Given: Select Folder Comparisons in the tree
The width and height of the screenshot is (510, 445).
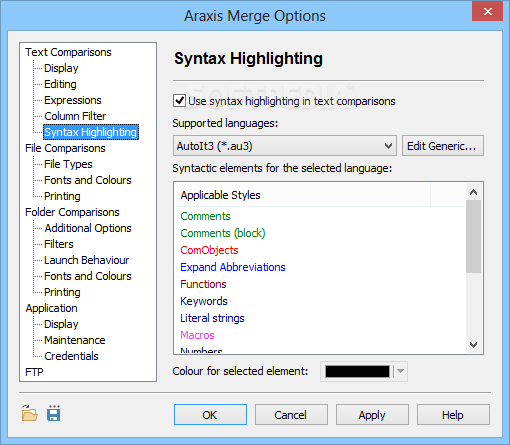Looking at the screenshot, I should coord(72,212).
